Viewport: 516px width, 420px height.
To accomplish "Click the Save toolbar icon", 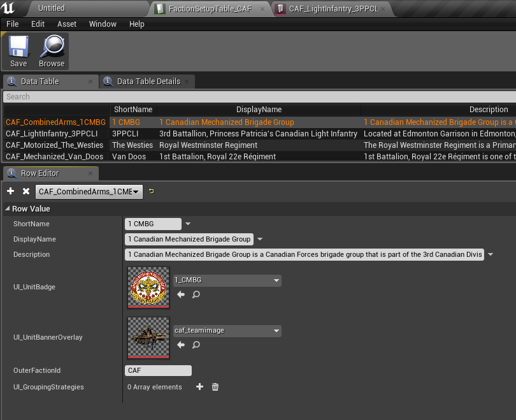I will (18, 51).
